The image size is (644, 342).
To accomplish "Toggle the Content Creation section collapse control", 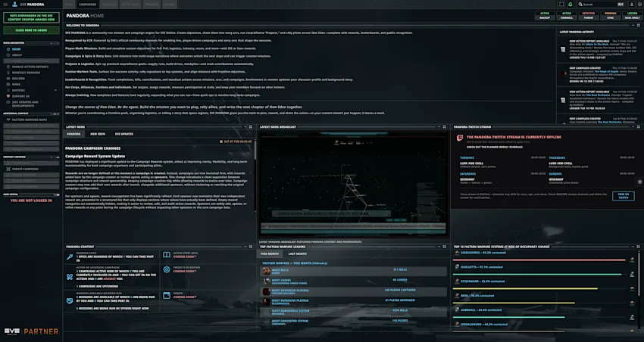I will tap(55, 157).
